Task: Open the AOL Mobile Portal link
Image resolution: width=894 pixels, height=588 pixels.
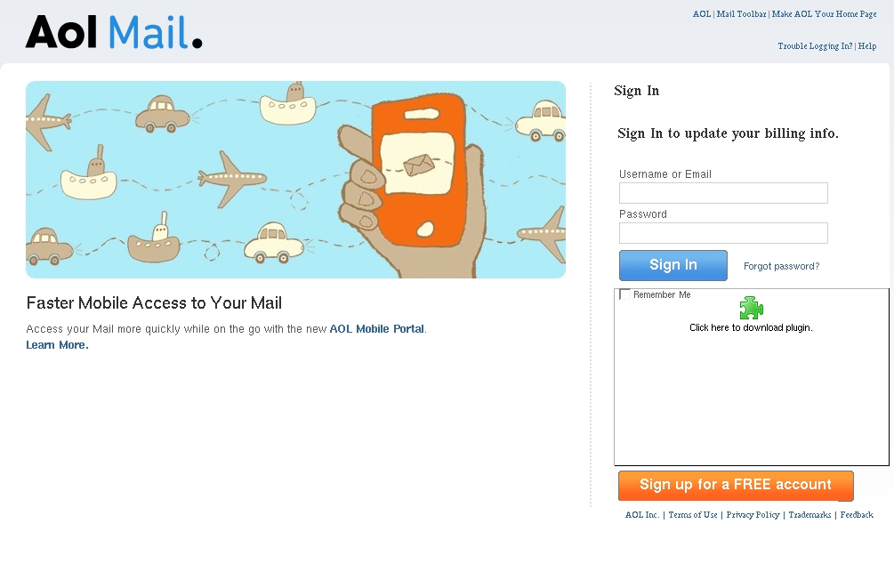Action: [377, 328]
